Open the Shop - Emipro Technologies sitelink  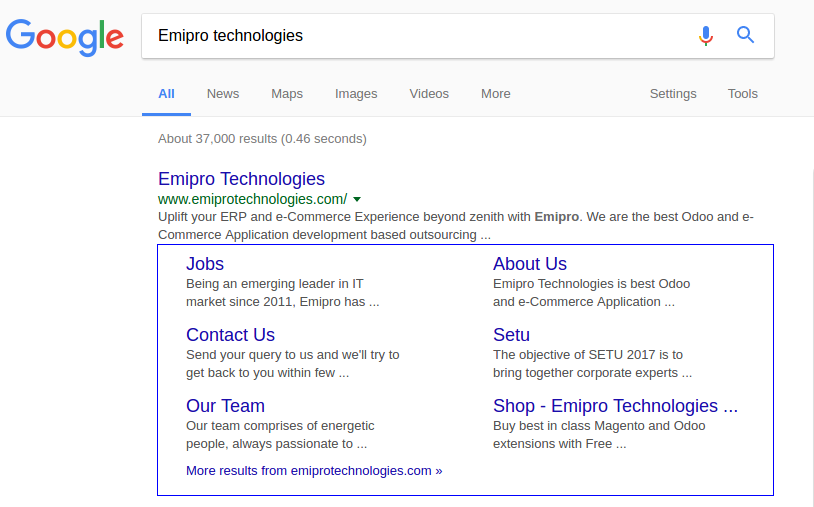pyautogui.click(x=615, y=406)
